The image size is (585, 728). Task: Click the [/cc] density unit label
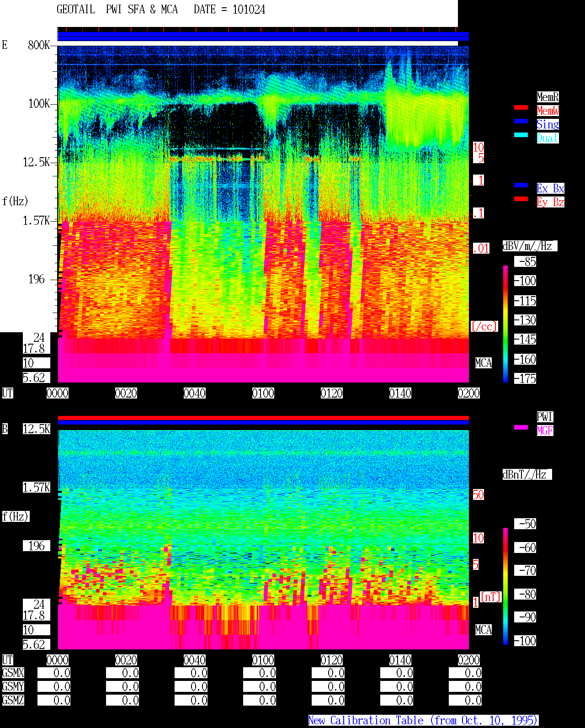[x=484, y=326]
